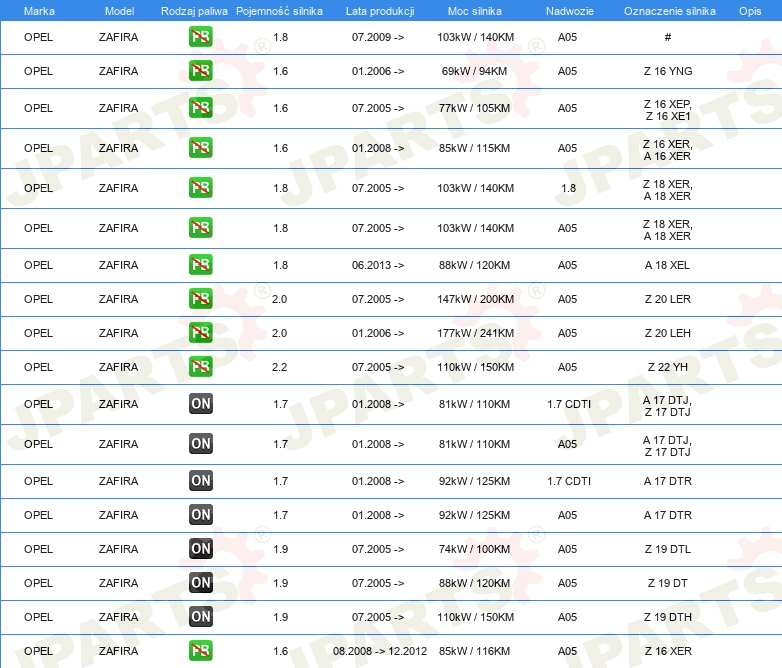
Task: Click the Oznaczenie silnika column header
Action: click(669, 11)
